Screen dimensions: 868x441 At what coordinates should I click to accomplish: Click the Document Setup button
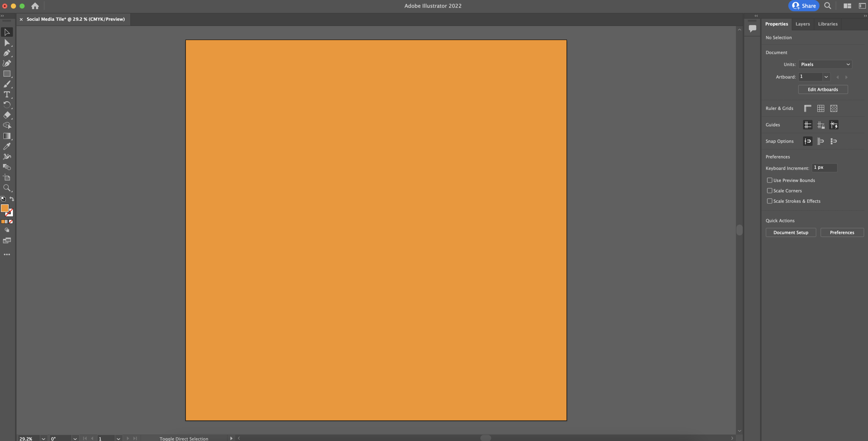(791, 232)
